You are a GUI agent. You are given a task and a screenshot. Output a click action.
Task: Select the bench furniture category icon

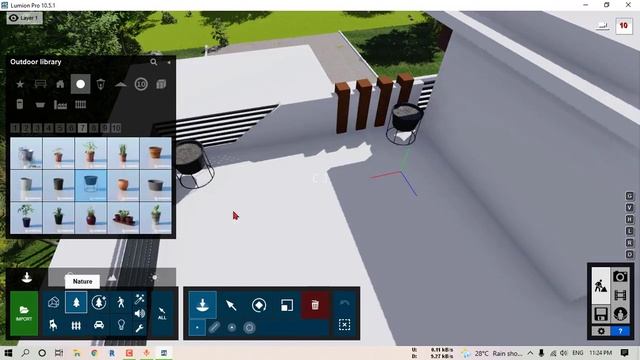click(40, 84)
